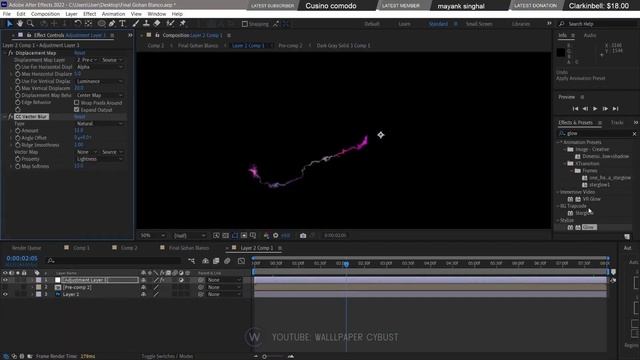Collapse the Animation Presets tree group
Image resolution: width=640 pixels, height=360 pixels.
pyautogui.click(x=558, y=142)
